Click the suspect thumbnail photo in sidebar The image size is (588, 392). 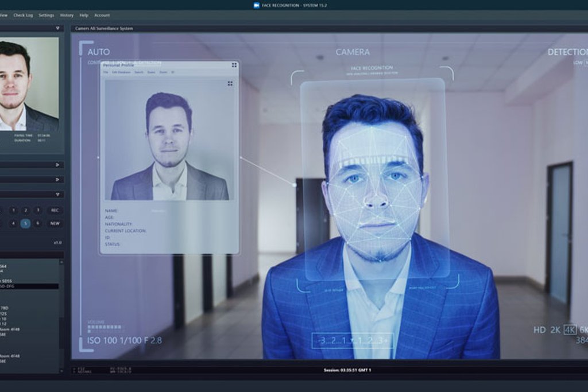tap(29, 84)
